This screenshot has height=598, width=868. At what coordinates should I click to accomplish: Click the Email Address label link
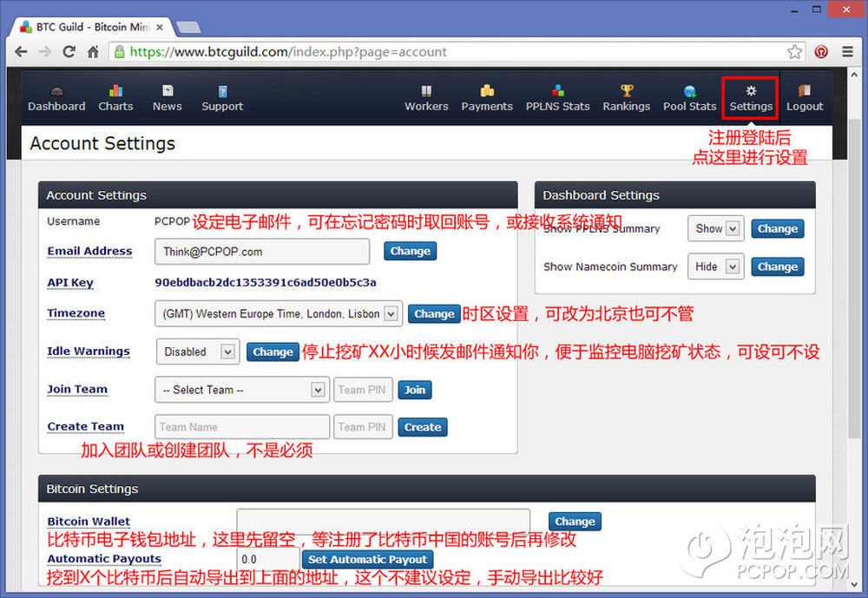[89, 251]
